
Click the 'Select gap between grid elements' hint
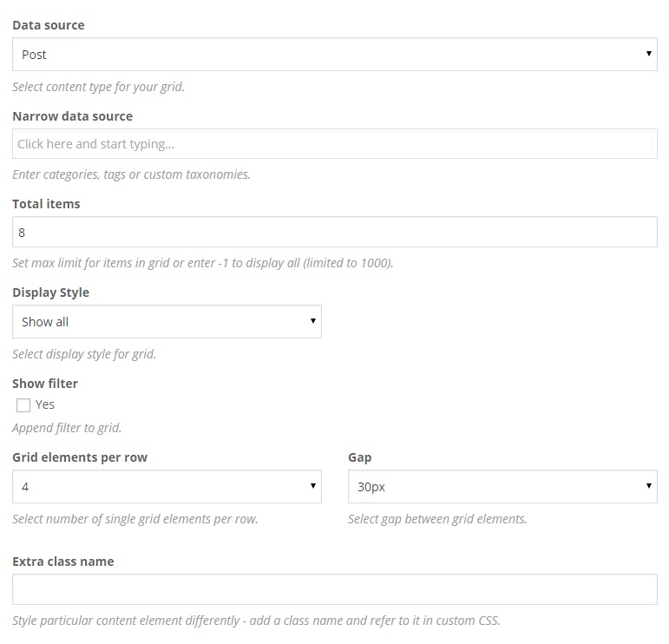pos(437,519)
